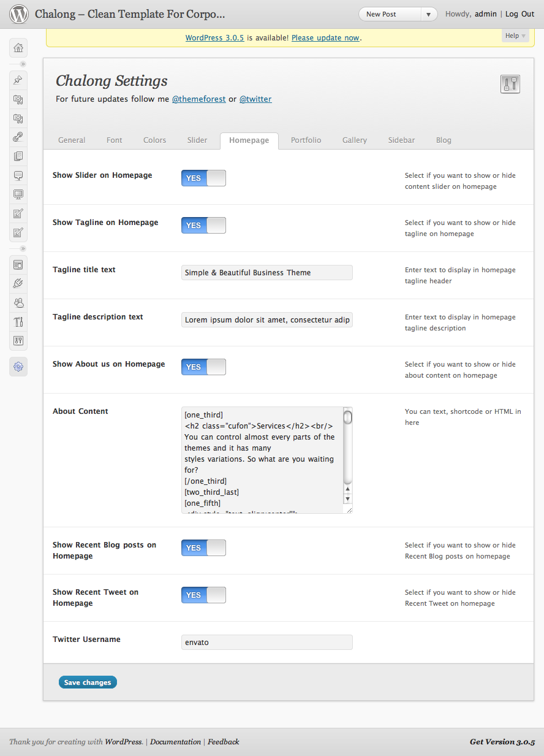The width and height of the screenshot is (544, 756).
Task: Expand the Help panel dropdown
Action: pos(515,36)
